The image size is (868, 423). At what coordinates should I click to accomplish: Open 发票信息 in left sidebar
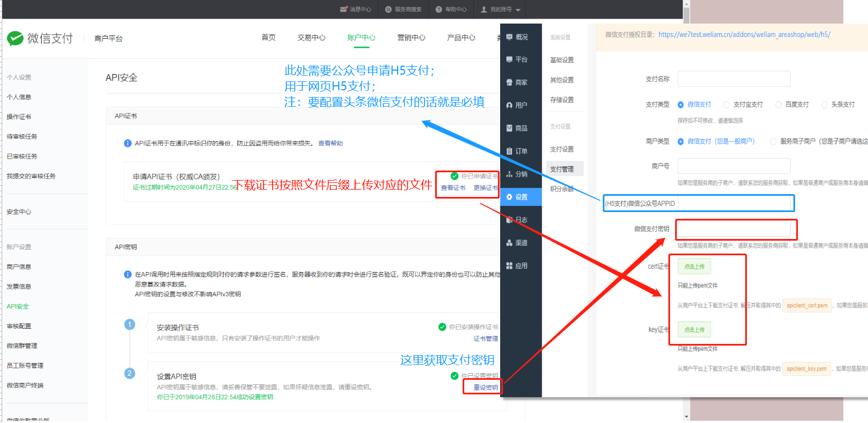coord(19,287)
